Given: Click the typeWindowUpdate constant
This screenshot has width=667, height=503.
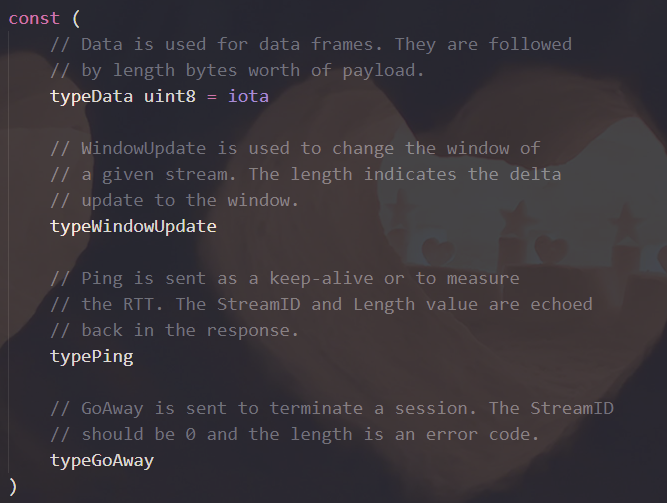Looking at the screenshot, I should 133,226.
